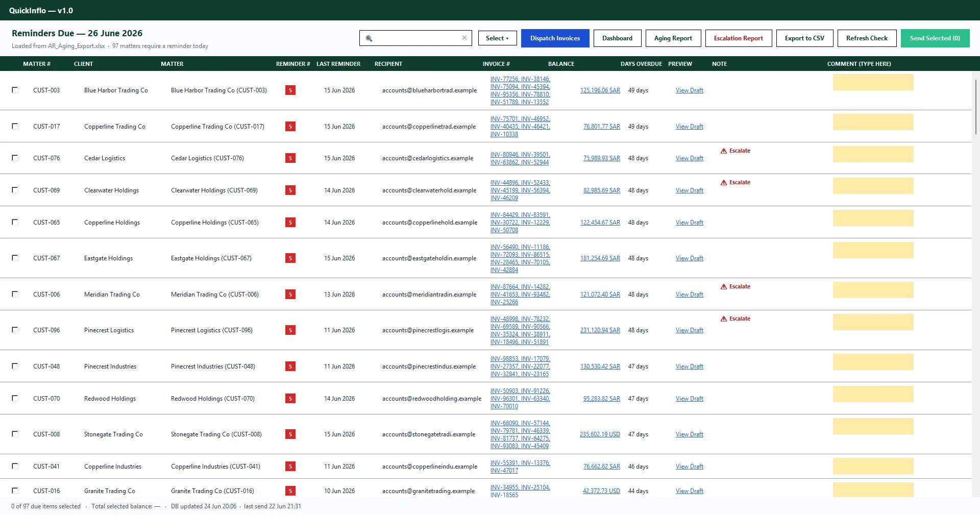
Task: Sort by the Days Overdue column header
Action: (641, 64)
